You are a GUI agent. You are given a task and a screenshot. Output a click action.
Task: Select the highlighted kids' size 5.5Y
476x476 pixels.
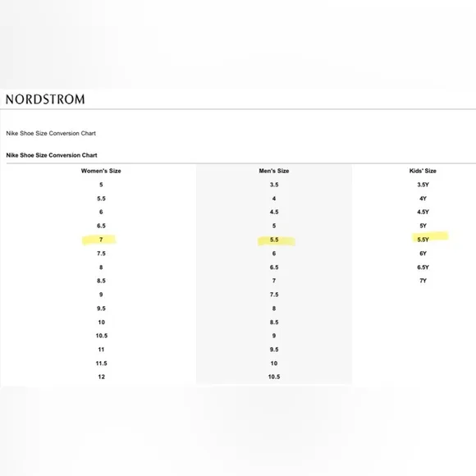[x=423, y=240]
